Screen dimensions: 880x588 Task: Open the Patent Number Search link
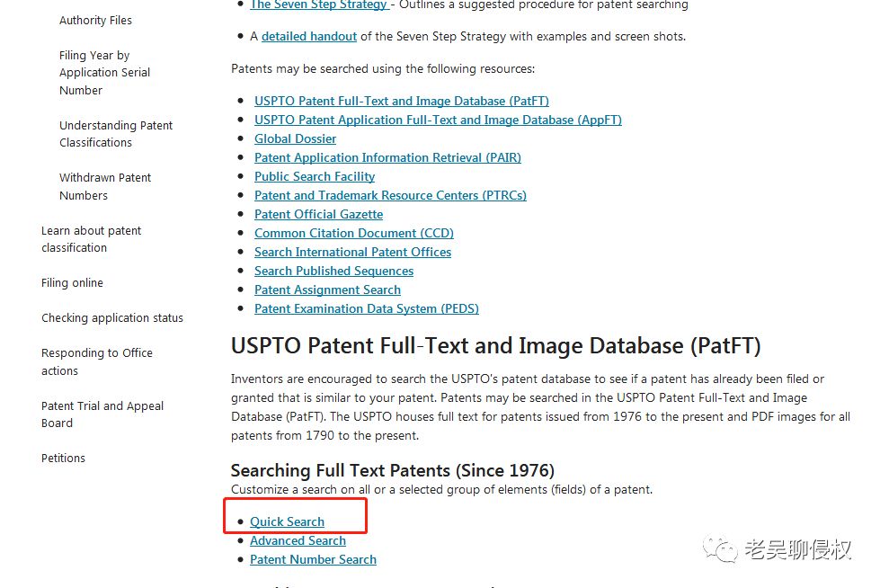(x=313, y=559)
